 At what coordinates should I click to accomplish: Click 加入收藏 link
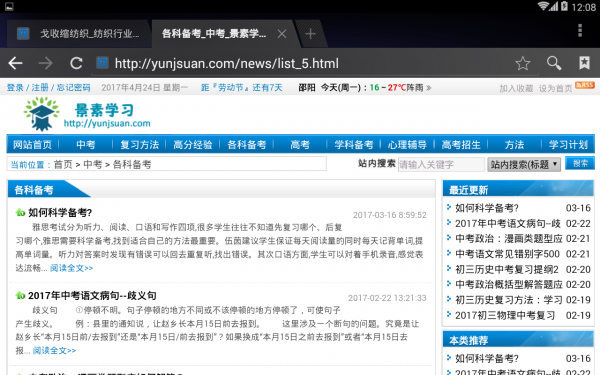click(516, 88)
